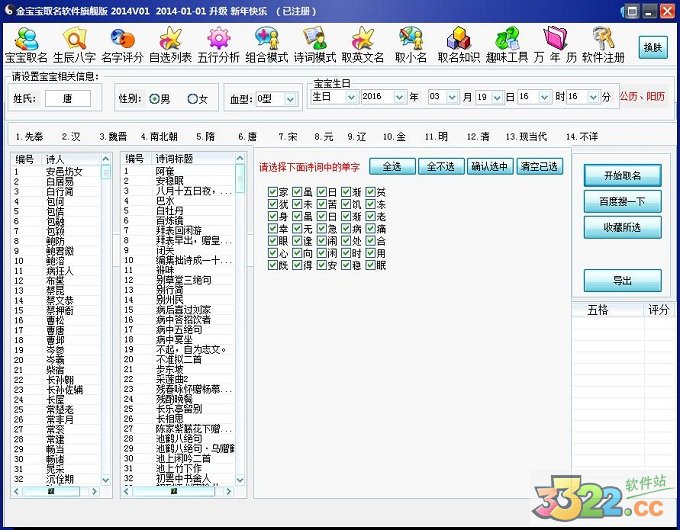
Task: Open the birth month 03 dropdown
Action: click(x=452, y=97)
